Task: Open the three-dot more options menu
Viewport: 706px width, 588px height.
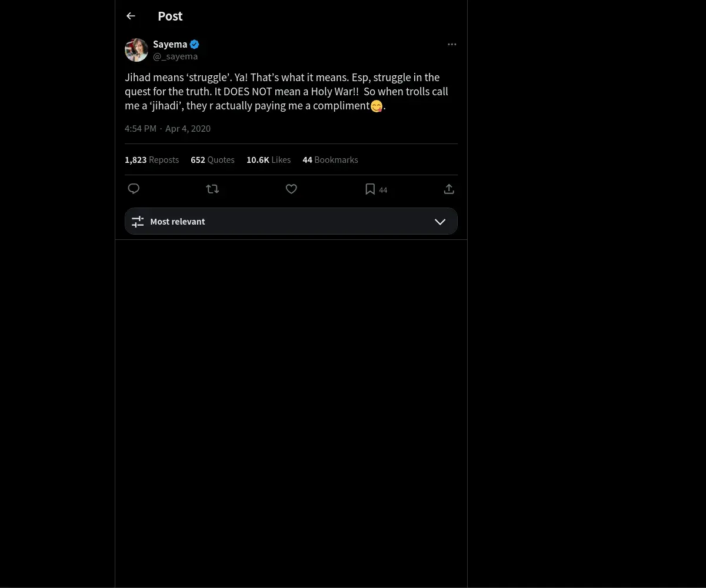Action: [452, 44]
